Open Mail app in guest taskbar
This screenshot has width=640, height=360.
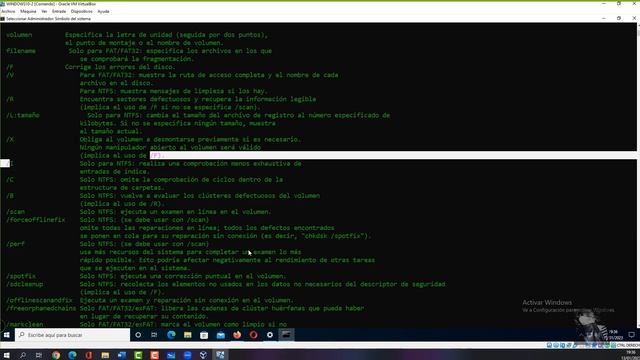[220, 335]
